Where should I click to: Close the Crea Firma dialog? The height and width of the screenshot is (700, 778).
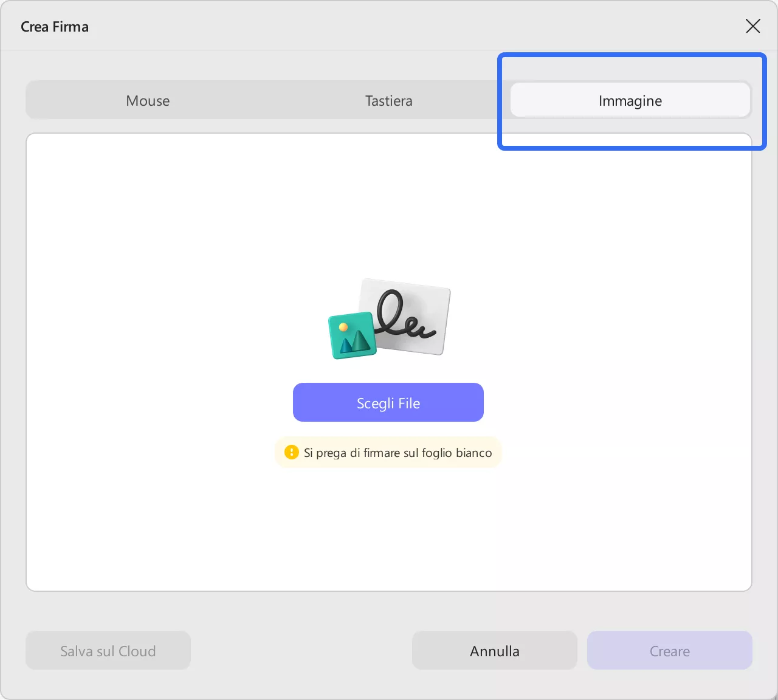tap(752, 26)
